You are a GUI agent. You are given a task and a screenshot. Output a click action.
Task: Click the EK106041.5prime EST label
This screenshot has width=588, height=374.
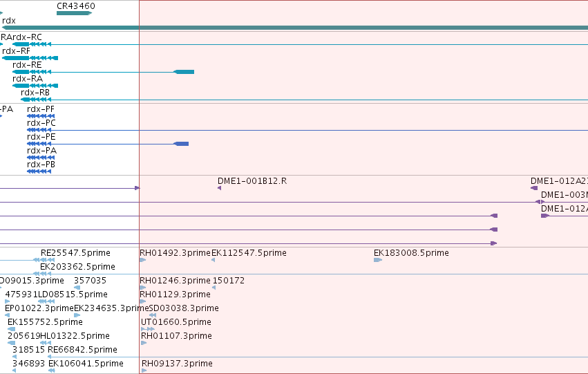click(86, 364)
